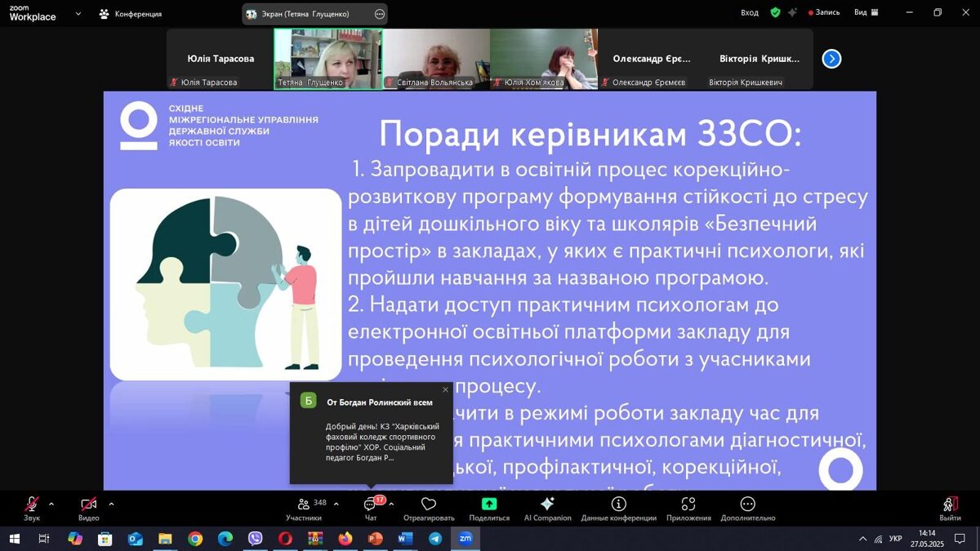Select Юлія Хом'якова video thumbnail

point(544,59)
